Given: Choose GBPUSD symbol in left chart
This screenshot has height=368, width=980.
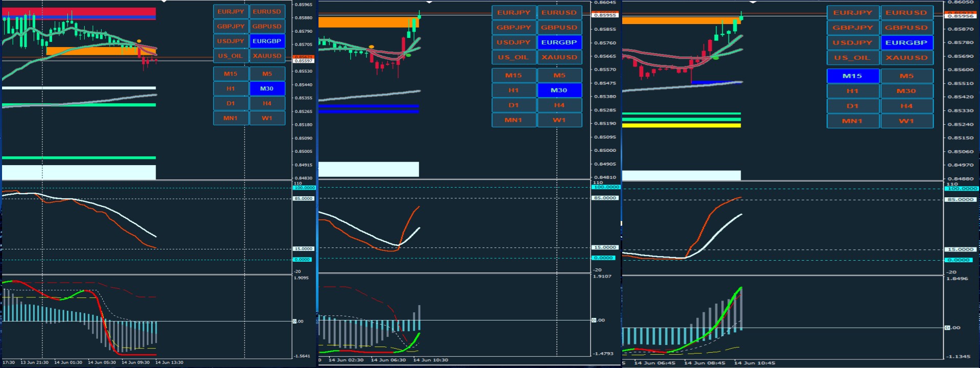Looking at the screenshot, I should pyautogui.click(x=267, y=27).
